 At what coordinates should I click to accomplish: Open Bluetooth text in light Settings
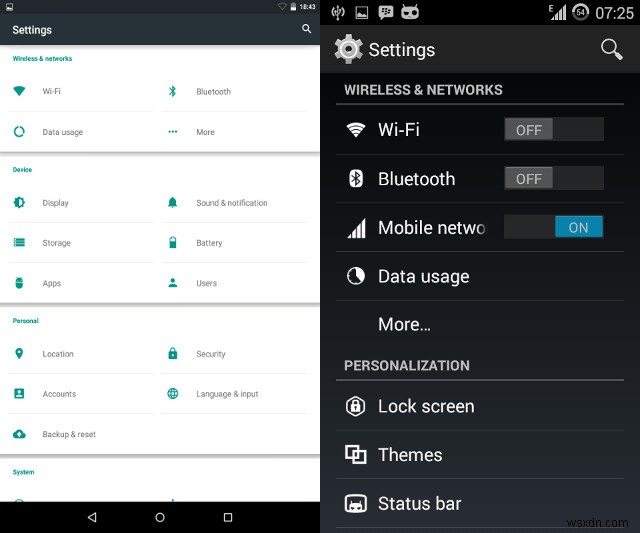pos(213,91)
